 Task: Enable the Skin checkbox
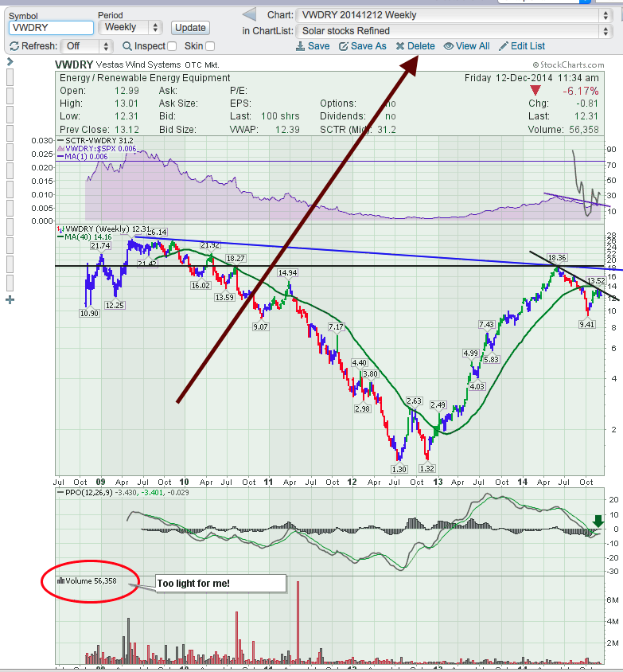[x=210, y=46]
